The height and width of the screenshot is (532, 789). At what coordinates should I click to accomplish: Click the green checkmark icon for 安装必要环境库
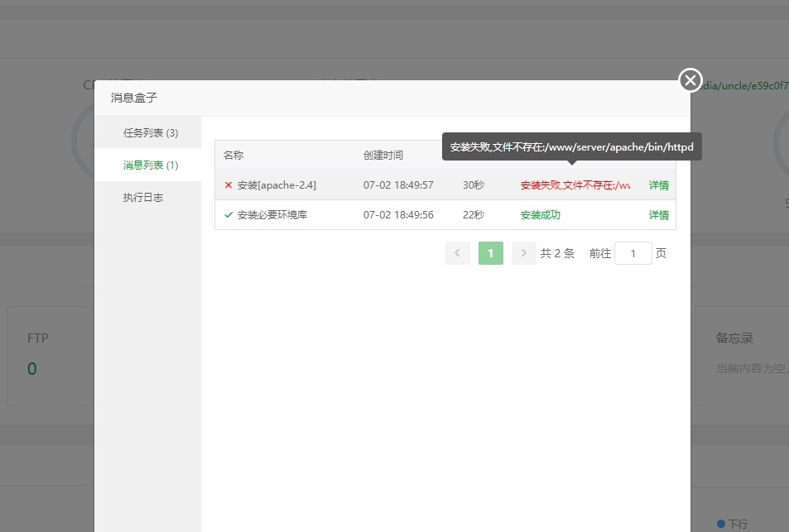pyautogui.click(x=228, y=215)
